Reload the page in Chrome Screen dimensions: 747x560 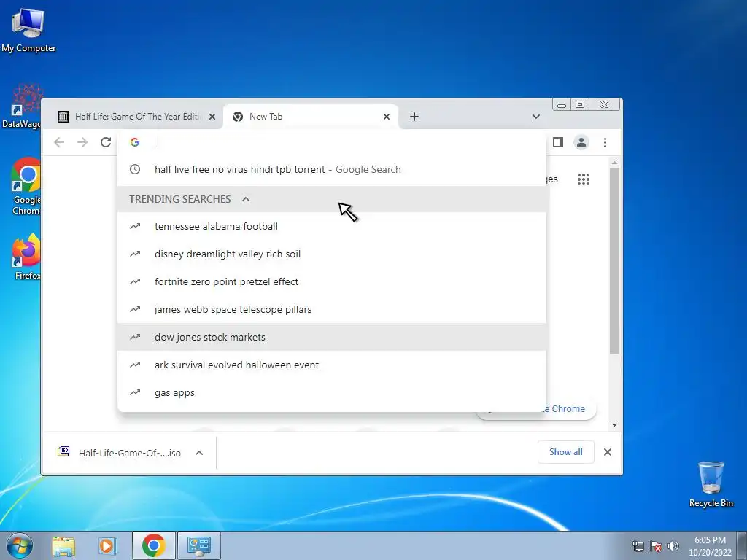pos(106,142)
